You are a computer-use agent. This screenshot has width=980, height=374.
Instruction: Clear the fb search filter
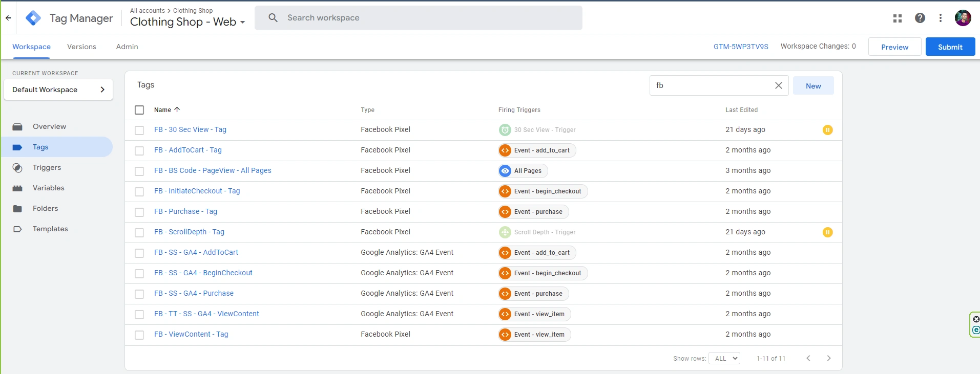(x=778, y=85)
